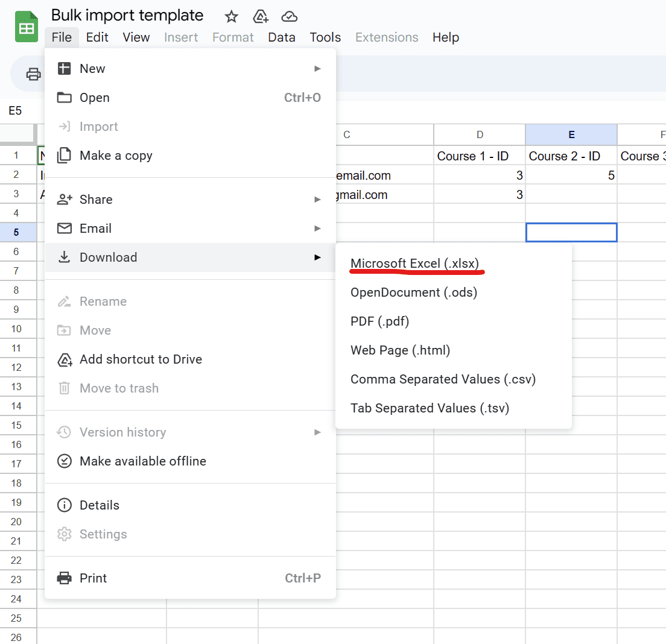Expand the Email submenu arrow
Viewport: 666px width, 644px height.
click(317, 228)
